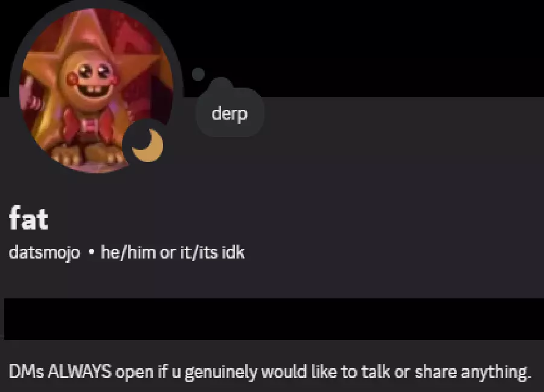Click the small thought-bubble dot beside avatar

point(198,74)
